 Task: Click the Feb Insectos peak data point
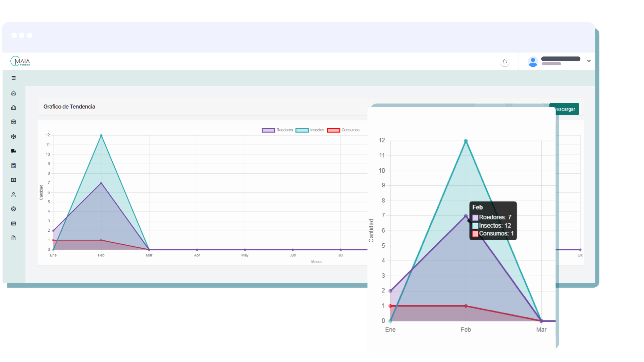tap(101, 135)
